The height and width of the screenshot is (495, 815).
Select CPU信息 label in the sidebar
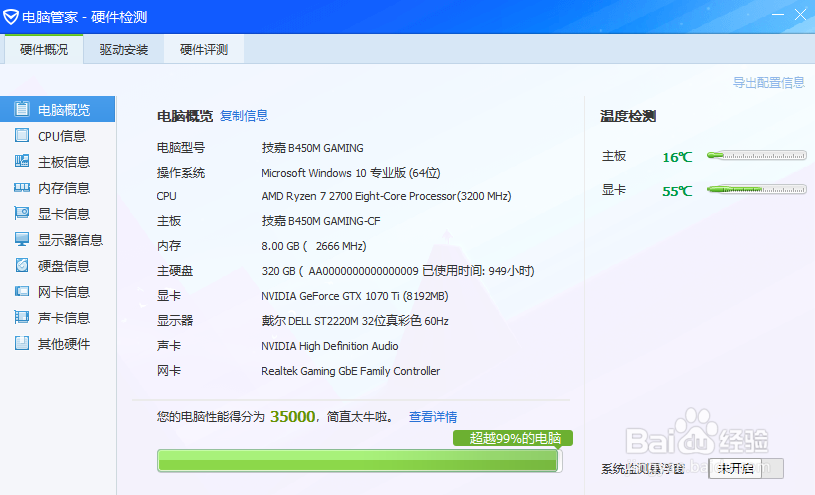tap(62, 136)
